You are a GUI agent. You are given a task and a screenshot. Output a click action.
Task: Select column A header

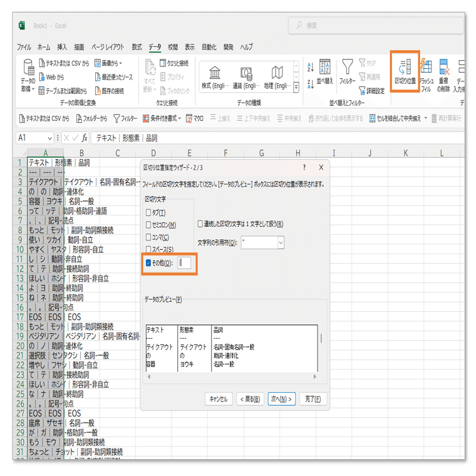pyautogui.click(x=46, y=153)
